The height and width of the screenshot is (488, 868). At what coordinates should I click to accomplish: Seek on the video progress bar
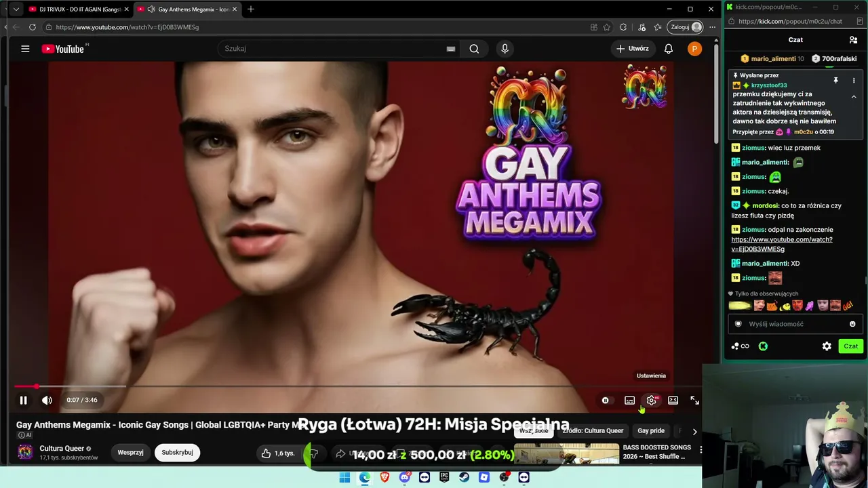point(357,386)
